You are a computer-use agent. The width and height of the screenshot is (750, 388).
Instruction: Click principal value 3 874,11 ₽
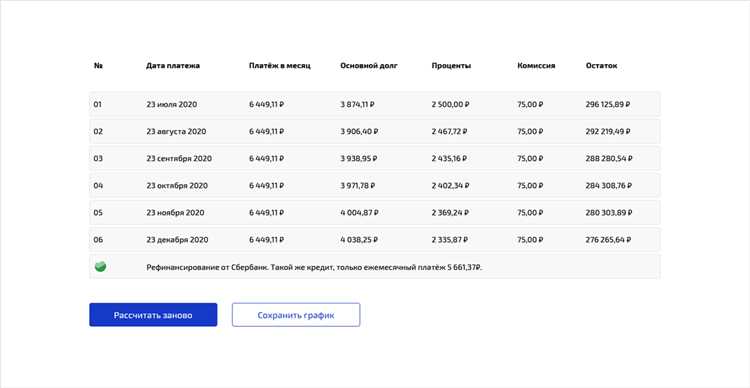click(357, 104)
